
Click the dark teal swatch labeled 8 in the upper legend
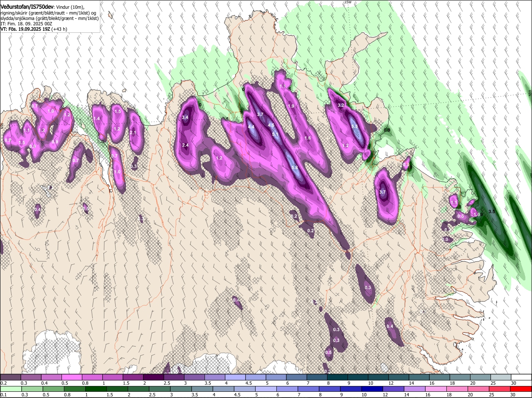point(337,377)
